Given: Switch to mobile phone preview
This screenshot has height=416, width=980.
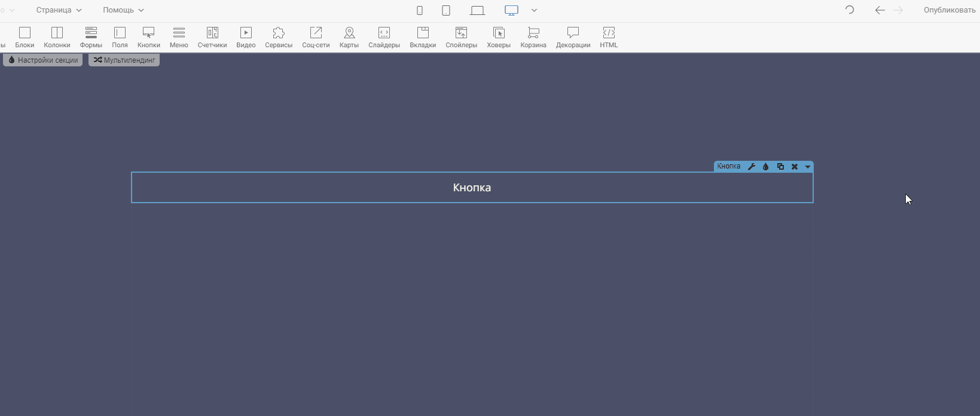Looking at the screenshot, I should click(420, 10).
